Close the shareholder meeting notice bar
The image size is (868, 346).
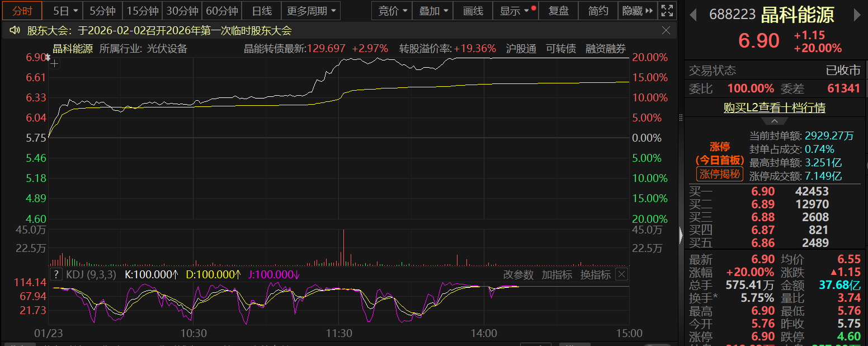click(x=666, y=30)
